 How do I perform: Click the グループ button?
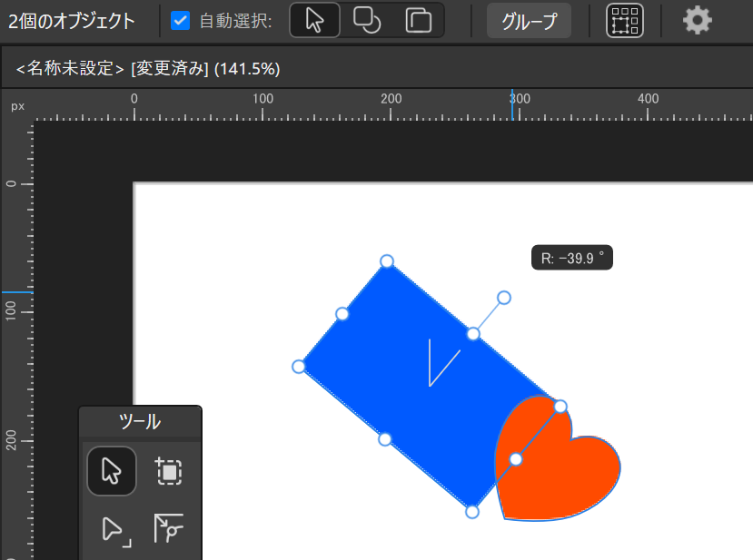click(530, 21)
